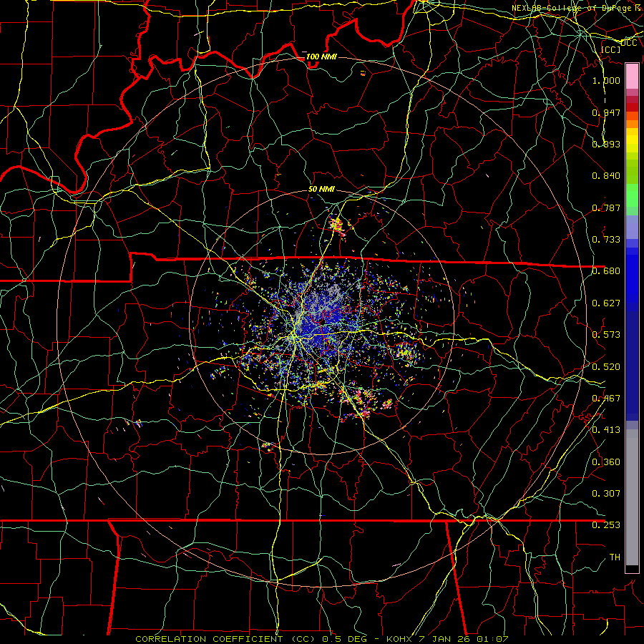Click the 100 NMI range ring label
The width and height of the screenshot is (644, 644).
coord(321,57)
